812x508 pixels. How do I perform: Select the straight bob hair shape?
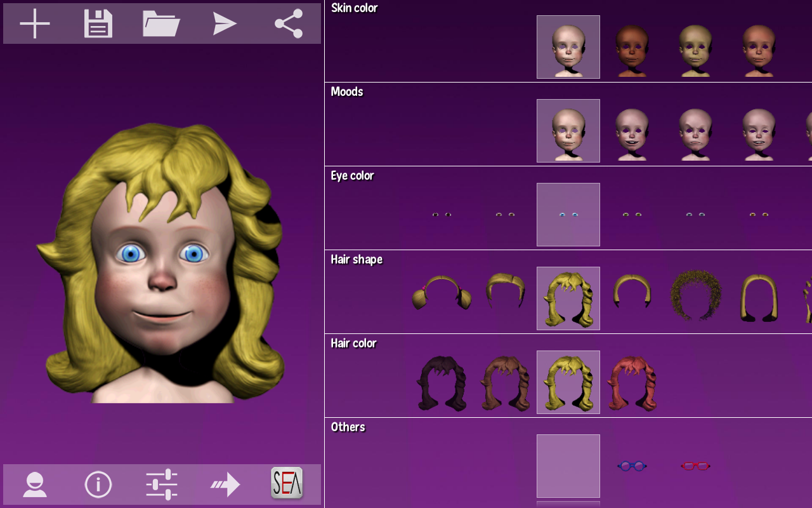click(x=759, y=297)
